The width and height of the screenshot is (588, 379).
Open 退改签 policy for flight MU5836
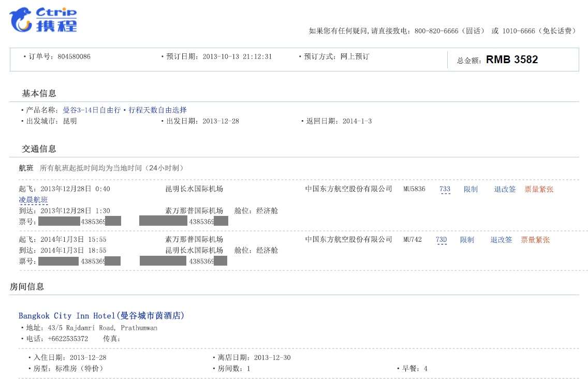[505, 189]
